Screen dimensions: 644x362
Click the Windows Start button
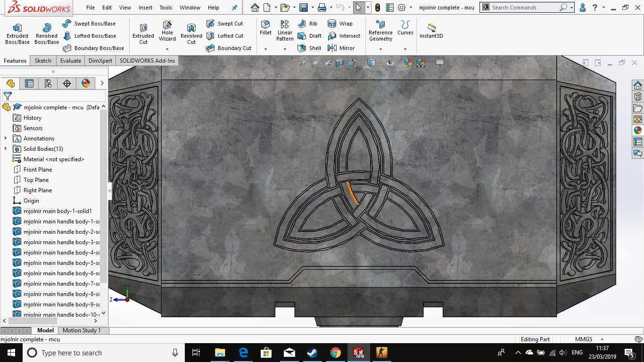pos(11,353)
